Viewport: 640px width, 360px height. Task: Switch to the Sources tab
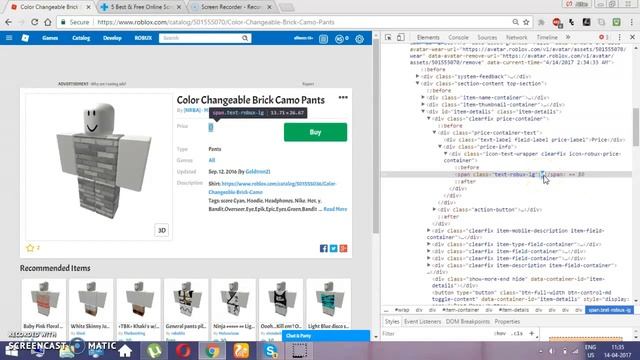coord(487,38)
